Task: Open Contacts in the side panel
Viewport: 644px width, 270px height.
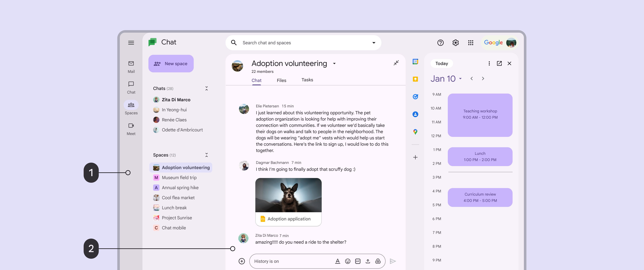Action: [415, 114]
